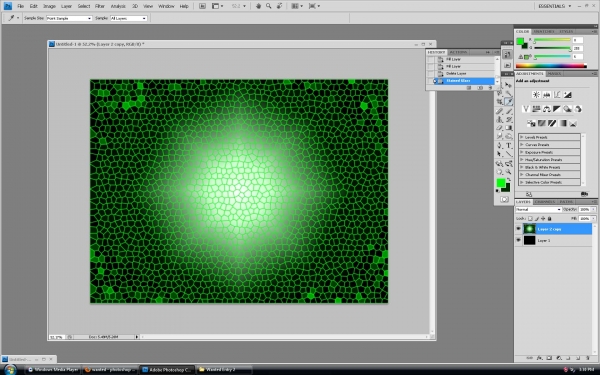Swap foreground and background colors
Viewport: 600px width, 375px height.
[509, 179]
